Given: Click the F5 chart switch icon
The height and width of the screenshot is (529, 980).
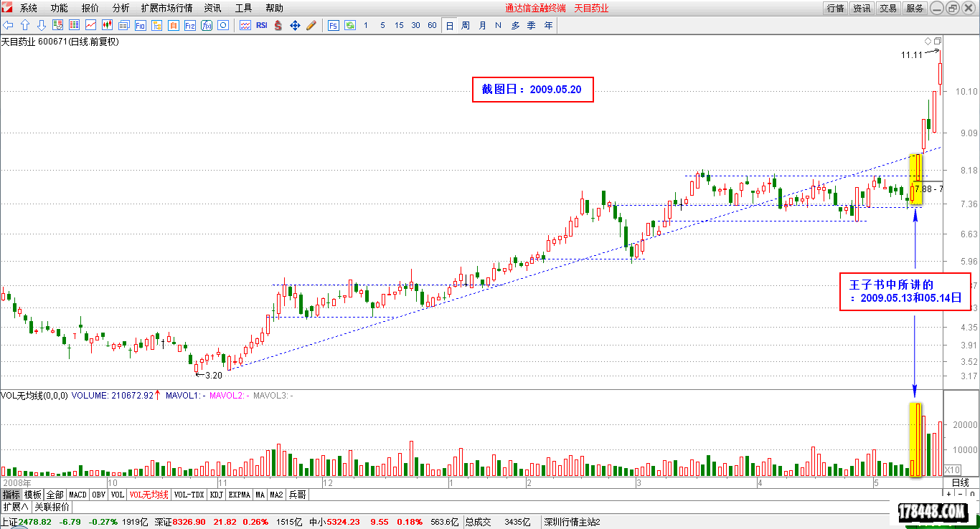Looking at the screenshot, I should (334, 25).
